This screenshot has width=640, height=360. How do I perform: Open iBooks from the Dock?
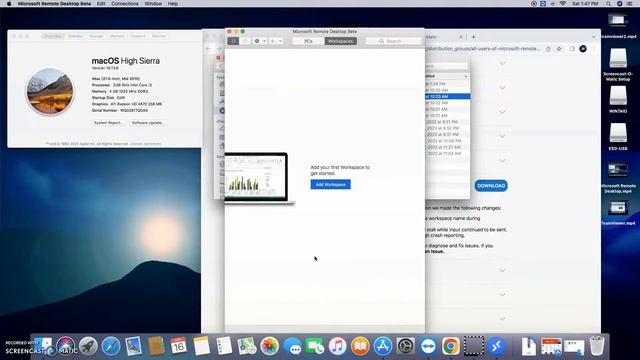[x=360, y=346]
